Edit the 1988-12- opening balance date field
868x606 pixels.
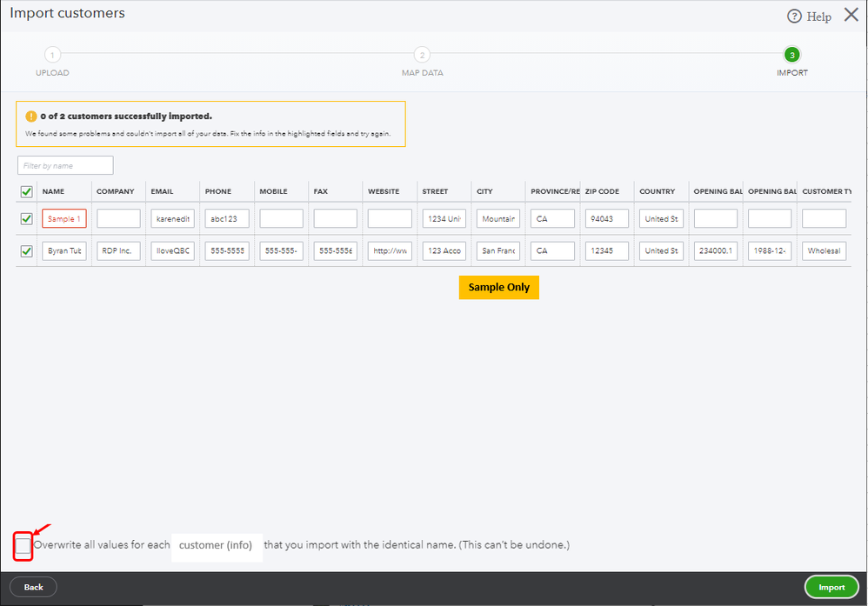(x=770, y=250)
